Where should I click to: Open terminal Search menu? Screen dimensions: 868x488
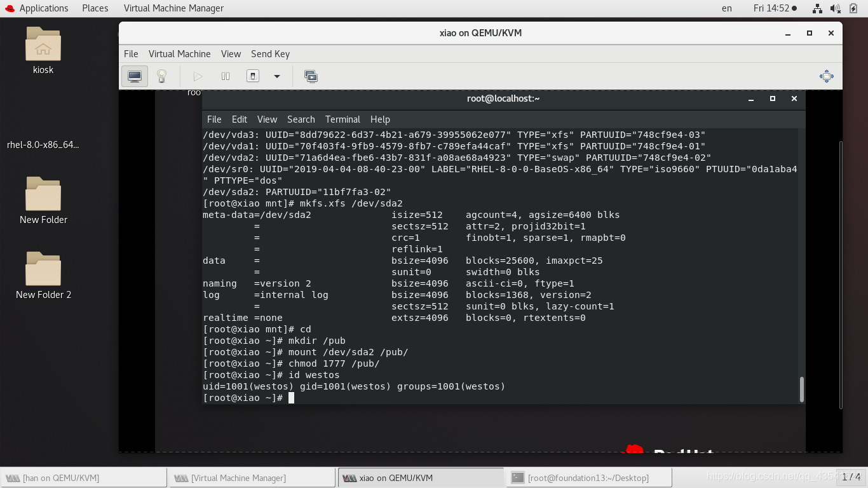pyautogui.click(x=301, y=119)
